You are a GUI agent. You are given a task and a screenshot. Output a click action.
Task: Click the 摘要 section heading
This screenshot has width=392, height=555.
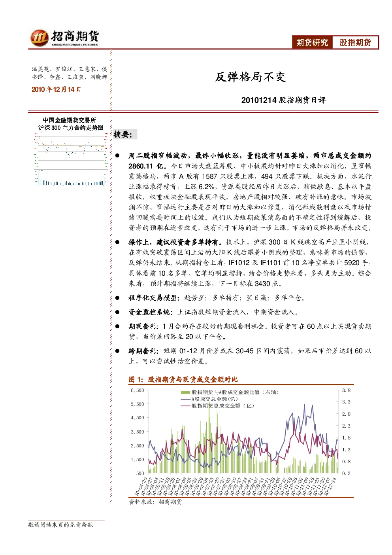(x=123, y=134)
